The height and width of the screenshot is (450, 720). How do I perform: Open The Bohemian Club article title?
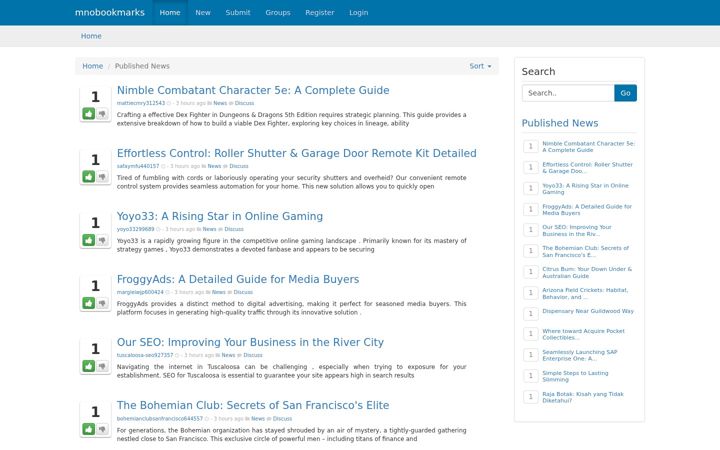click(253, 405)
